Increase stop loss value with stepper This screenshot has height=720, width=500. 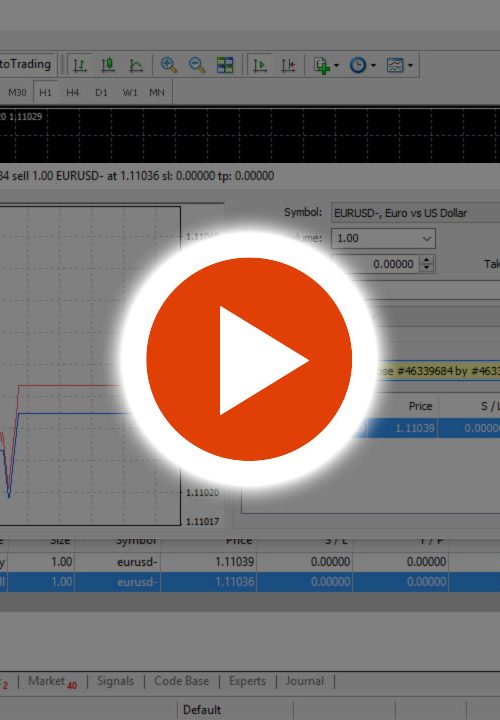[x=427, y=260]
